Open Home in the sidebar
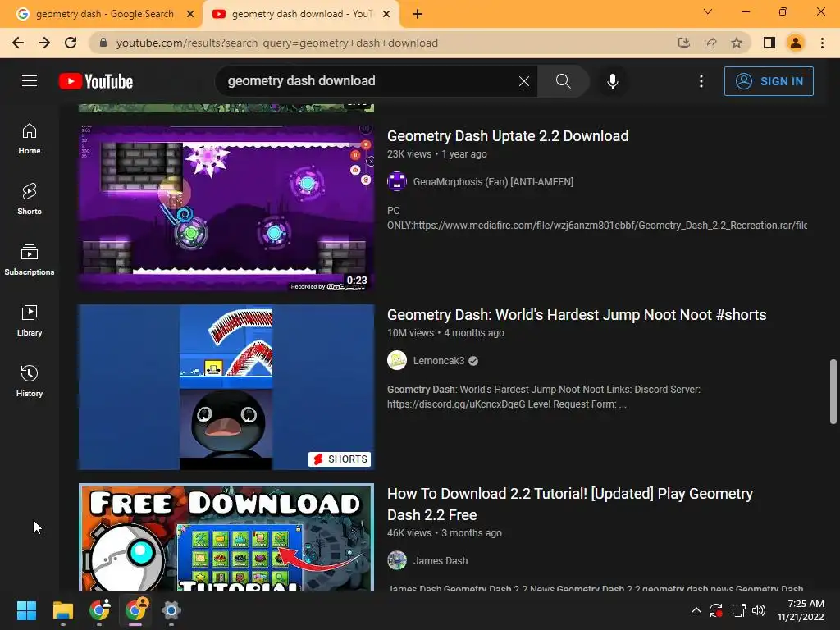This screenshot has width=840, height=630. (30, 139)
